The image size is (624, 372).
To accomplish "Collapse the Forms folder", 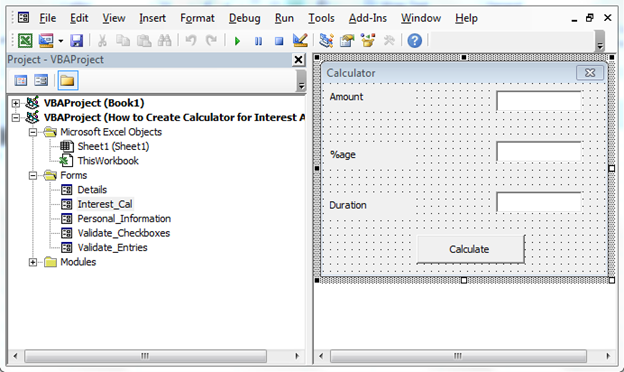I will click(33, 175).
